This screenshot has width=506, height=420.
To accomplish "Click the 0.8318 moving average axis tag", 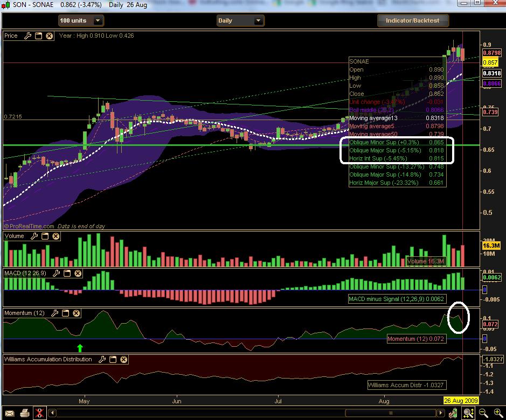I will tap(492, 74).
